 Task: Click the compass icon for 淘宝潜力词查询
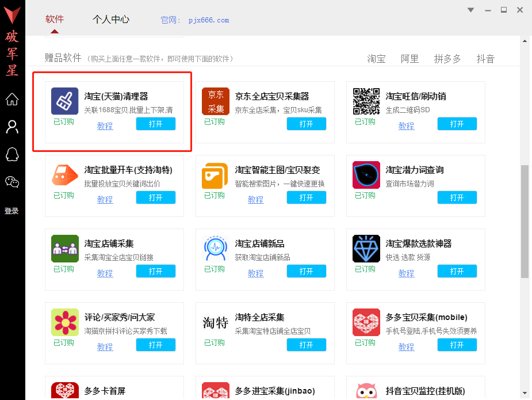click(x=366, y=174)
